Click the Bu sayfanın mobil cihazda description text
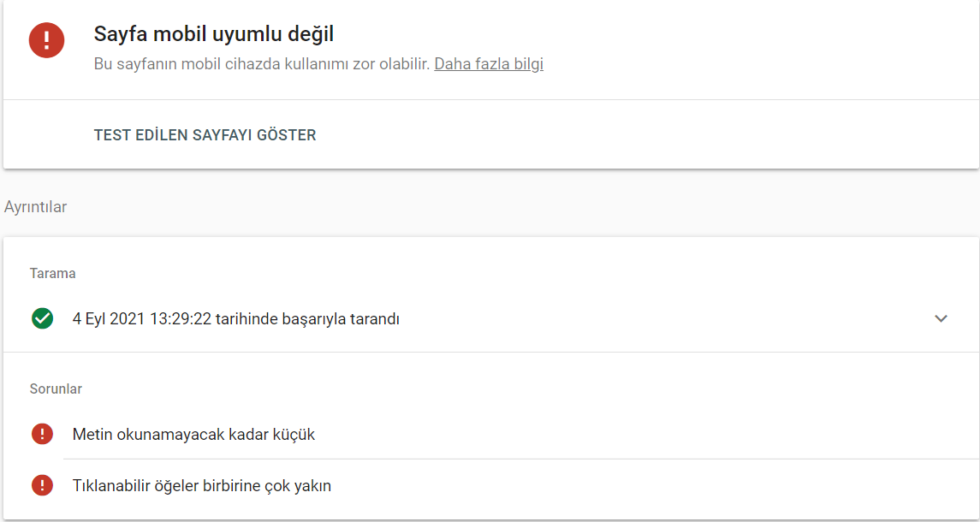980x522 pixels. tap(262, 64)
